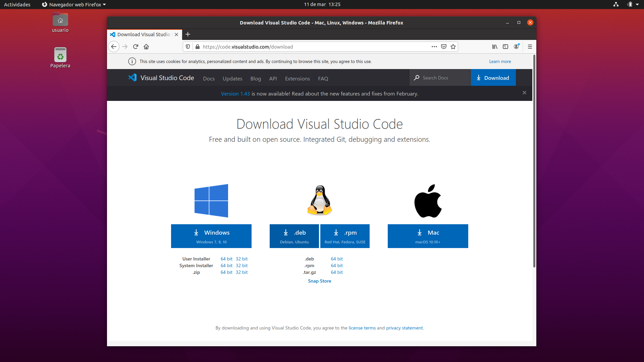This screenshot has width=644, height=362.
Task: Click Windows User Installer 64 bit link
Action: click(226, 259)
